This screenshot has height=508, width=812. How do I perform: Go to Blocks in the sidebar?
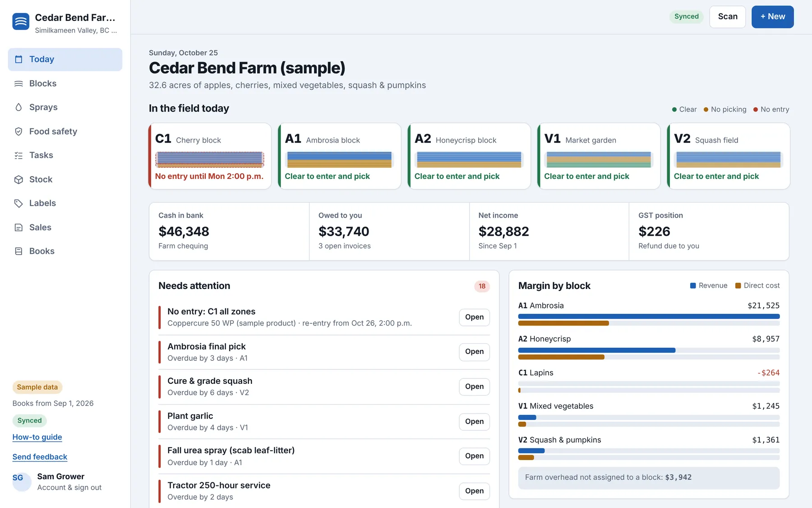pyautogui.click(x=65, y=84)
